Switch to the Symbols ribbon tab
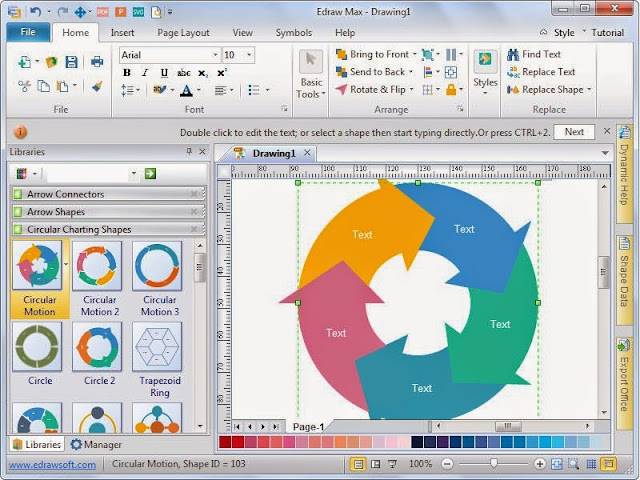The image size is (640, 480). point(293,33)
